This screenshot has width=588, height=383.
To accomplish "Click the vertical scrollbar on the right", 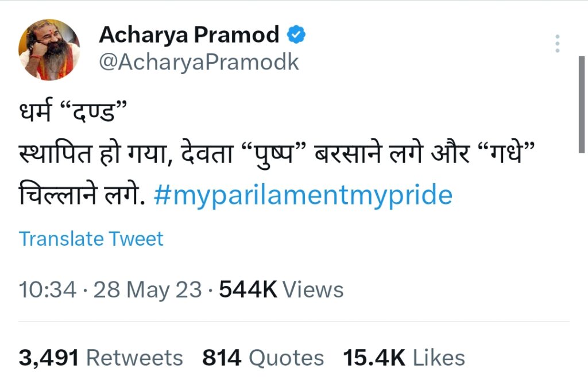I will click(x=581, y=103).
